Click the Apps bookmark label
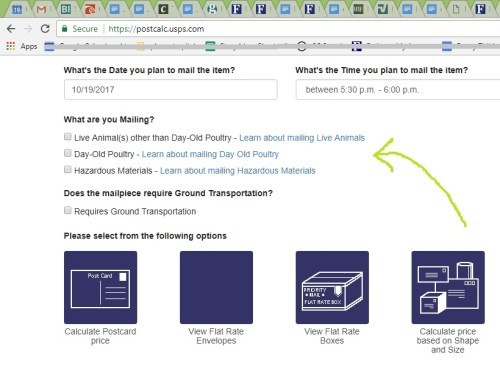Image resolution: width=500 pixels, height=374 pixels. 29,46
